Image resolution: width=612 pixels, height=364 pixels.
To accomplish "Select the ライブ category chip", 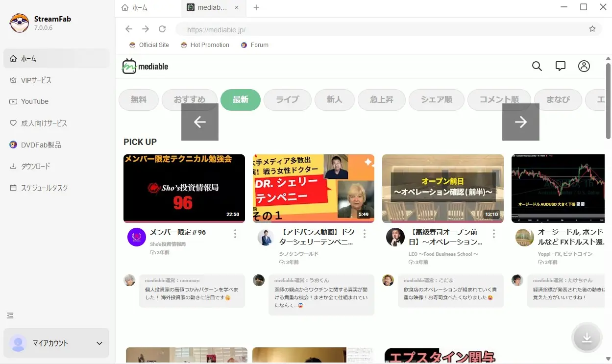I will 288,99.
